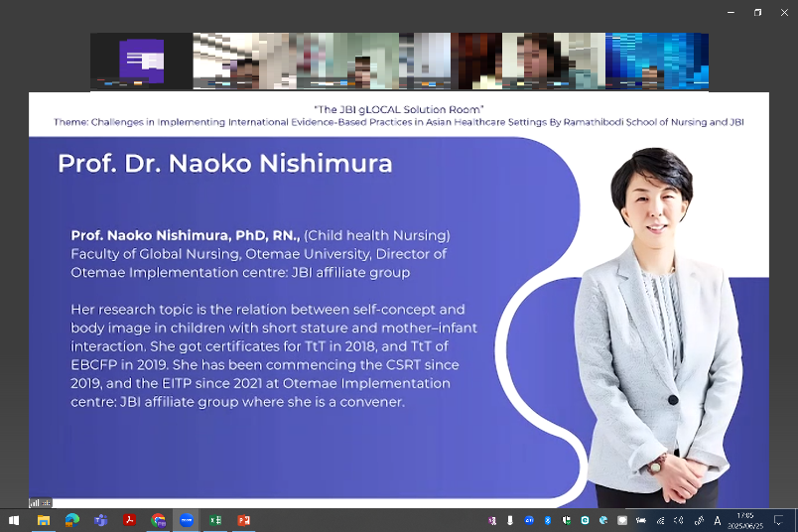798x532 pixels.
Task: Click the round blue Zoom tray icon
Action: tap(529, 520)
